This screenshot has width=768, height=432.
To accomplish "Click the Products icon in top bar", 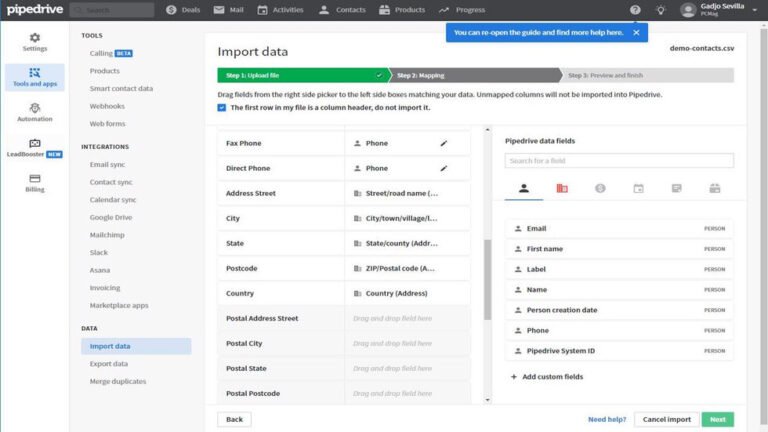I will click(x=384, y=10).
